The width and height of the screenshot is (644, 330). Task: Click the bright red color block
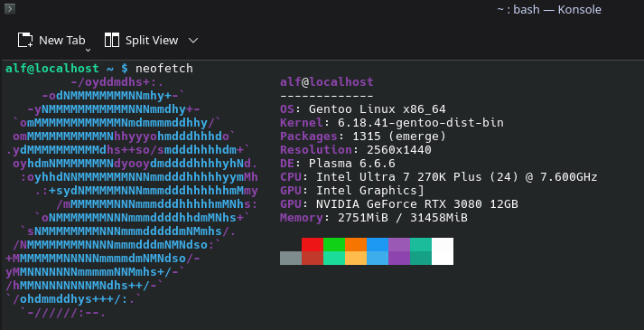click(313, 244)
